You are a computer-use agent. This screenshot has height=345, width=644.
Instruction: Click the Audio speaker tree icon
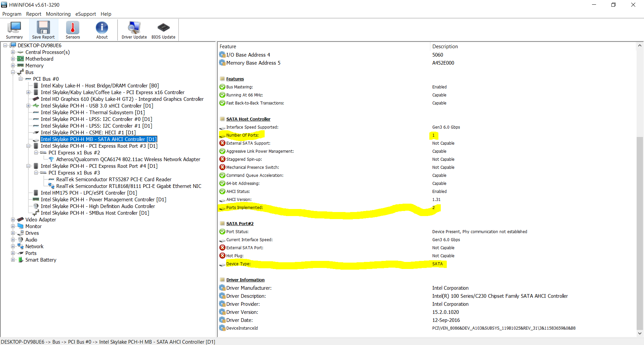point(20,239)
